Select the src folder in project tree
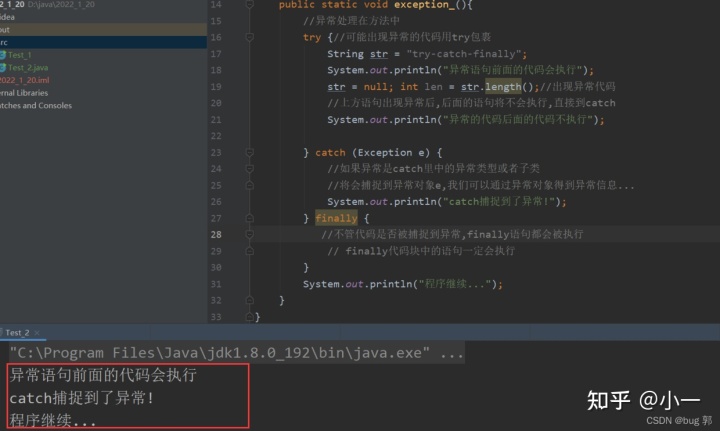This screenshot has width=720, height=431. point(103,43)
